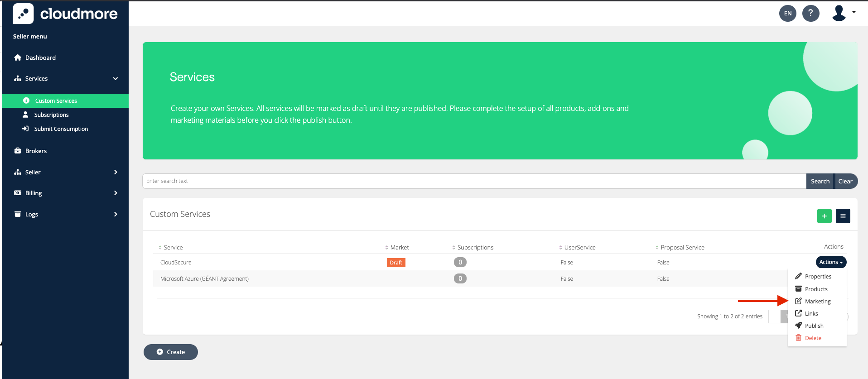The image size is (868, 379).
Task: Choose Publish in the Actions menu
Action: pyautogui.click(x=814, y=326)
